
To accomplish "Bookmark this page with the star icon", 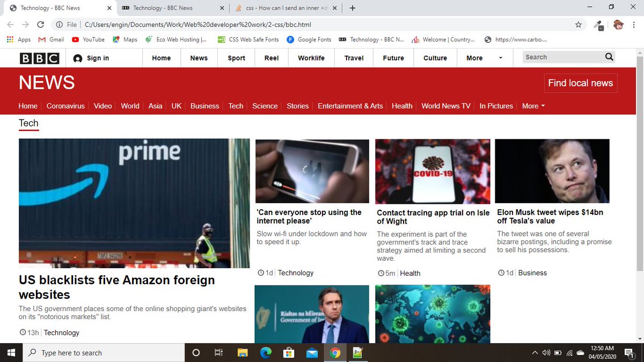I will (x=578, y=25).
